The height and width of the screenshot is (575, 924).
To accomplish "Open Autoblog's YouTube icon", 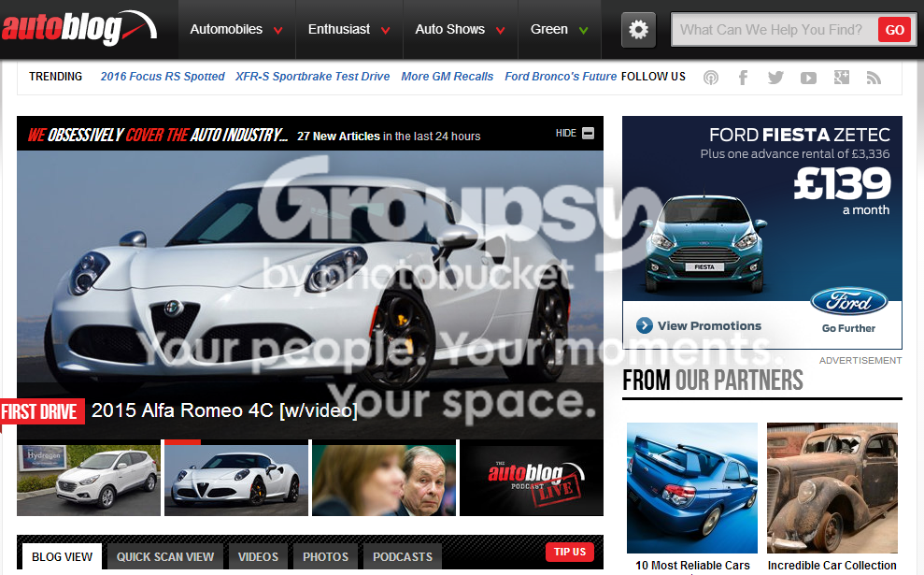I will click(808, 78).
